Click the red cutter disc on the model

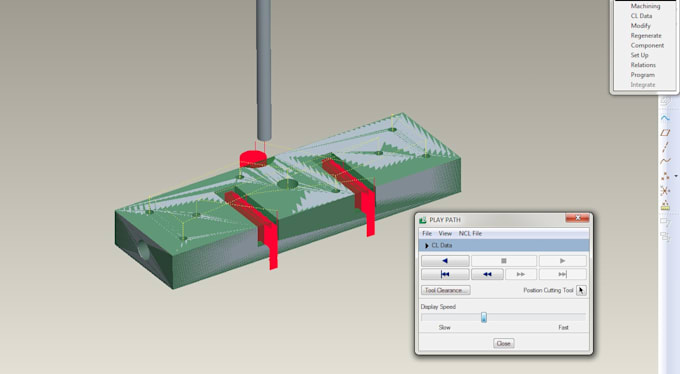click(253, 159)
